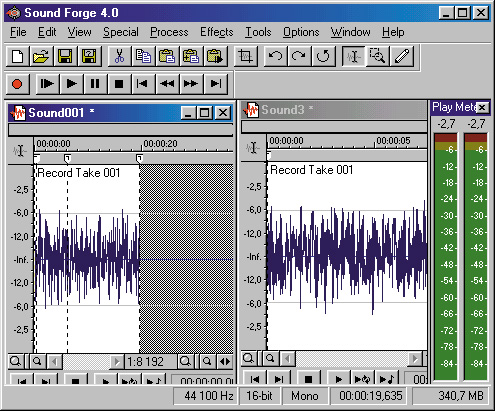Click the Undo arrow icon
Viewport: 495px width, 411px height.
click(275, 56)
